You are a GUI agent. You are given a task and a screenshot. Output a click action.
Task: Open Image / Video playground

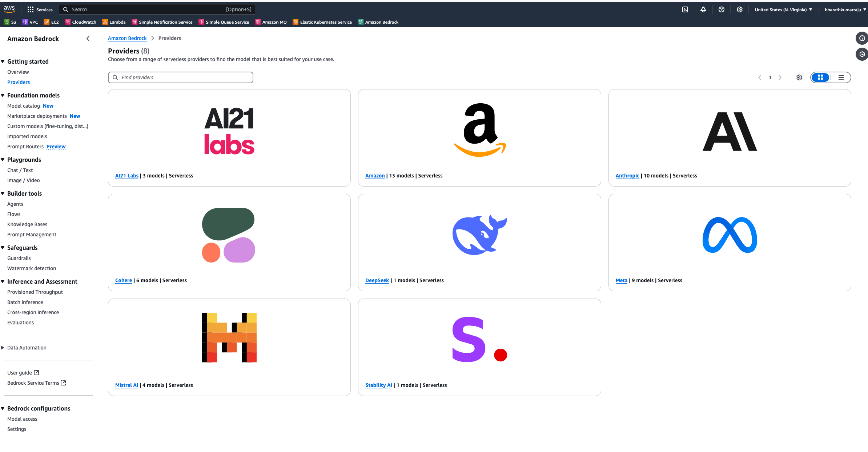point(24,180)
